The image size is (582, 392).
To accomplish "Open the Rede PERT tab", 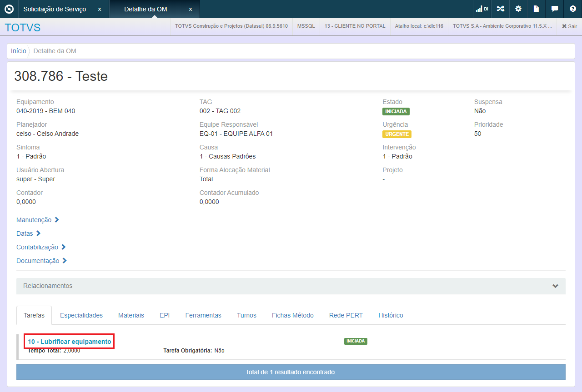I will pos(346,315).
